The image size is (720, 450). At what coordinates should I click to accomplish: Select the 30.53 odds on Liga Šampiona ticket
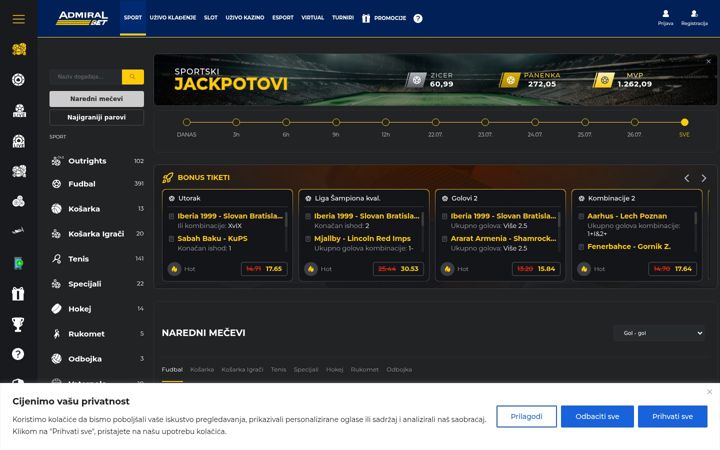(399, 269)
